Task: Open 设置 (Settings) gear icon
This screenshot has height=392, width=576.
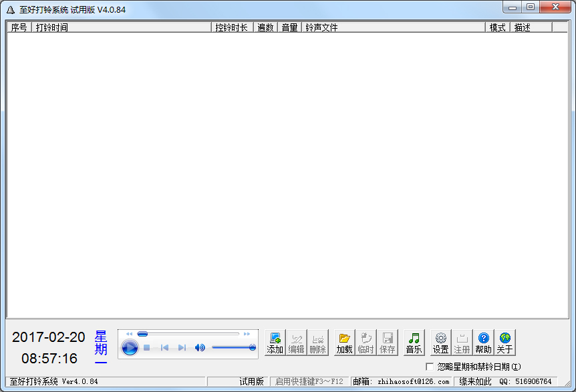Action: (x=441, y=343)
